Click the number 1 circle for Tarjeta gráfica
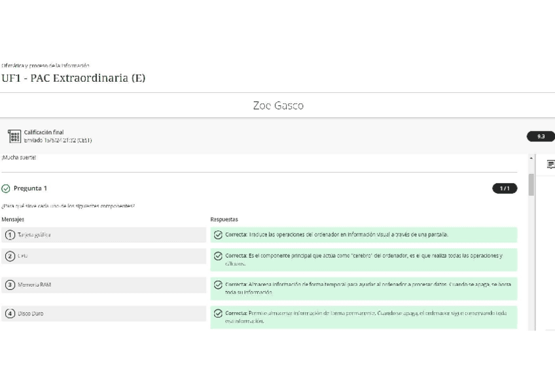The height and width of the screenshot is (392, 555). point(10,235)
